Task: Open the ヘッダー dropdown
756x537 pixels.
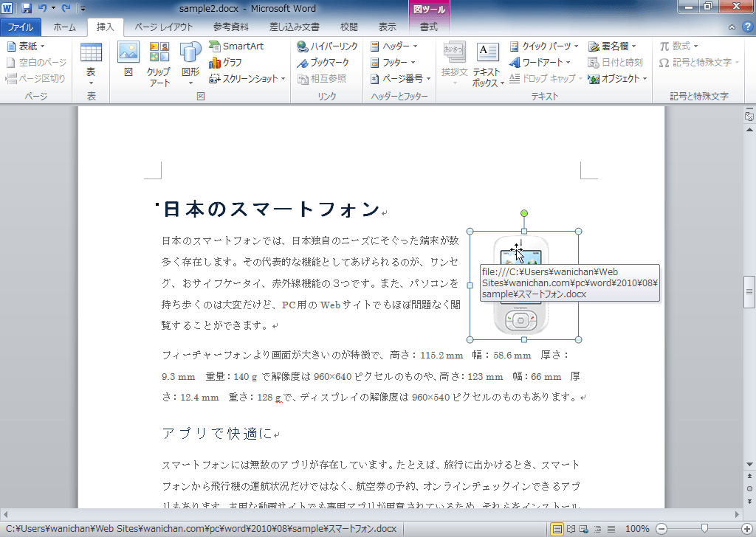Action: point(394,46)
